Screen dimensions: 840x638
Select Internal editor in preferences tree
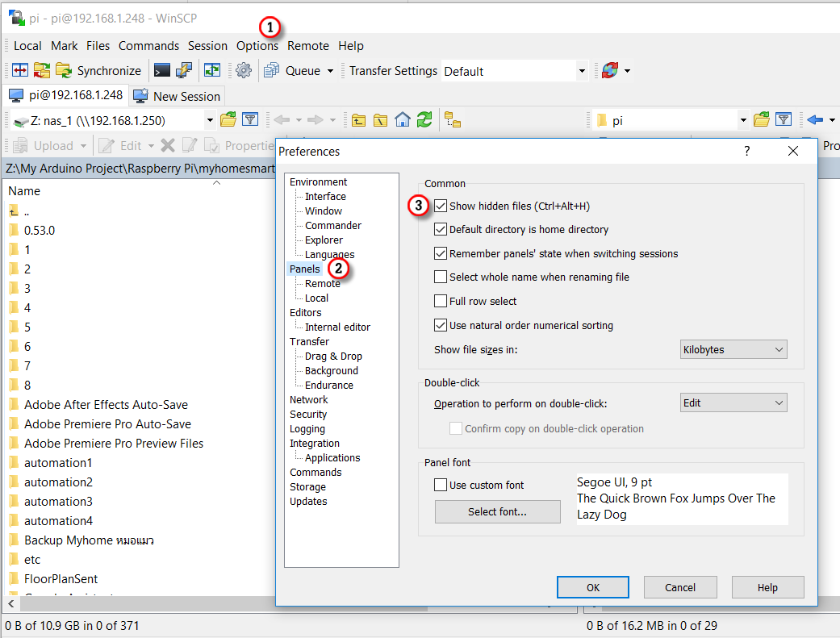point(337,327)
